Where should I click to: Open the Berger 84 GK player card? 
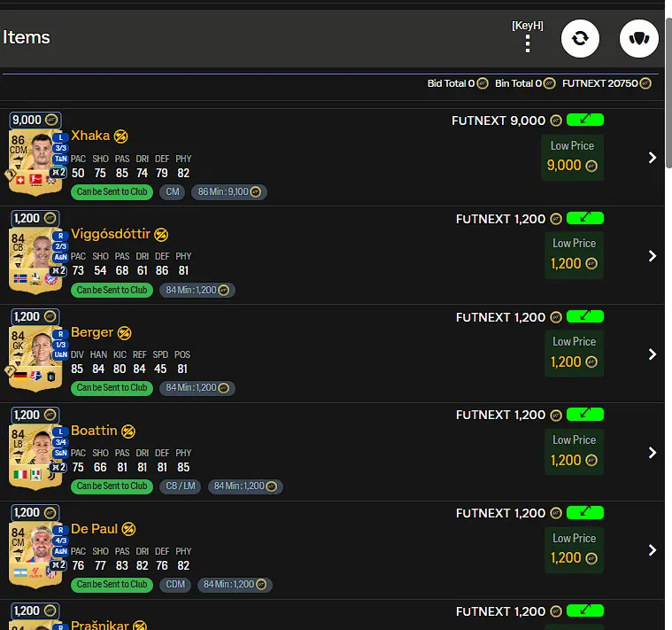[35, 359]
